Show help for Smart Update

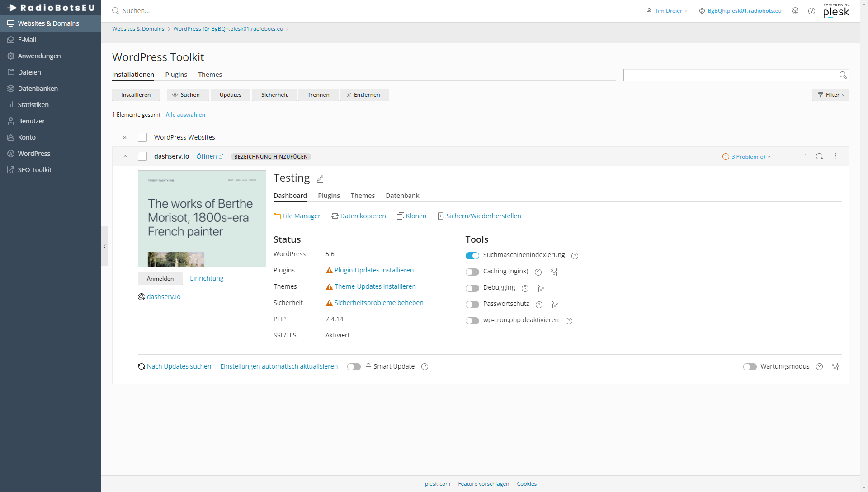click(x=425, y=367)
